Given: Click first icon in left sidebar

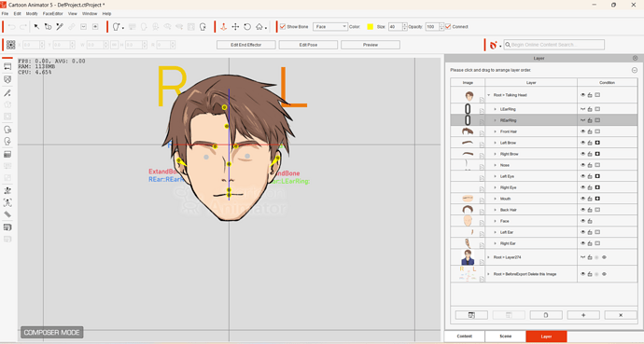Looking at the screenshot, I should pos(7,66).
